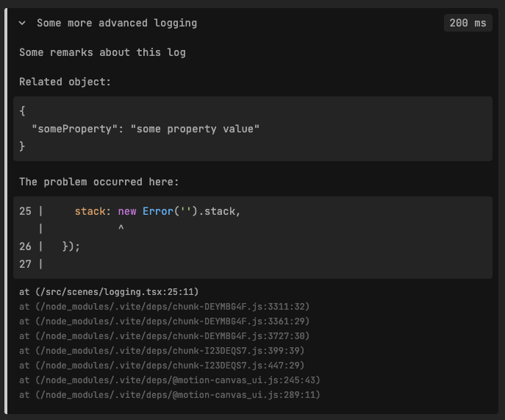The image size is (505, 420).
Task: Click code line 25 with stack property
Action: pyautogui.click(x=157, y=211)
